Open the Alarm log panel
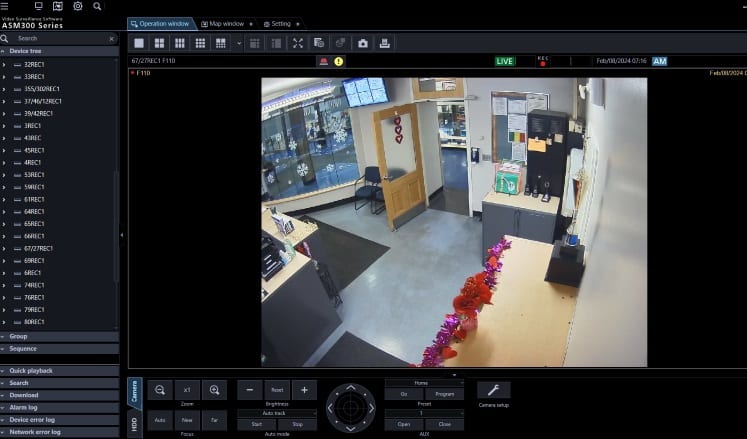The width and height of the screenshot is (747, 439). 59,408
